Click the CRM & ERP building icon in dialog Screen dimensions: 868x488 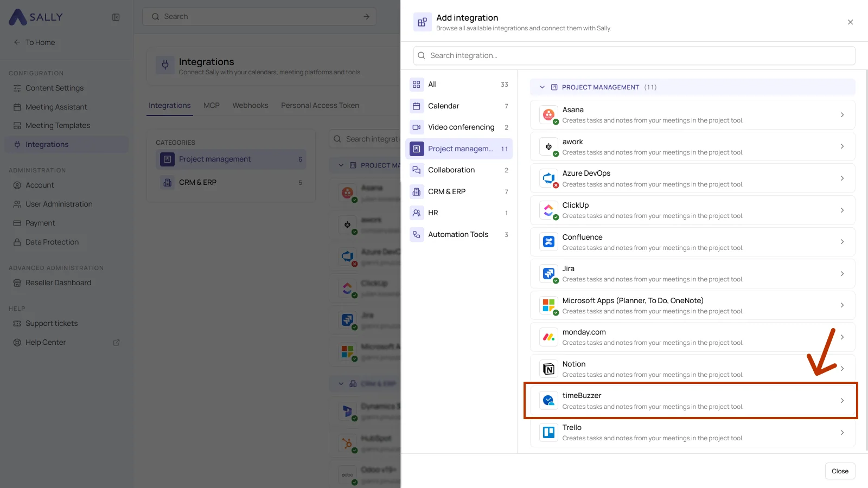[417, 192]
